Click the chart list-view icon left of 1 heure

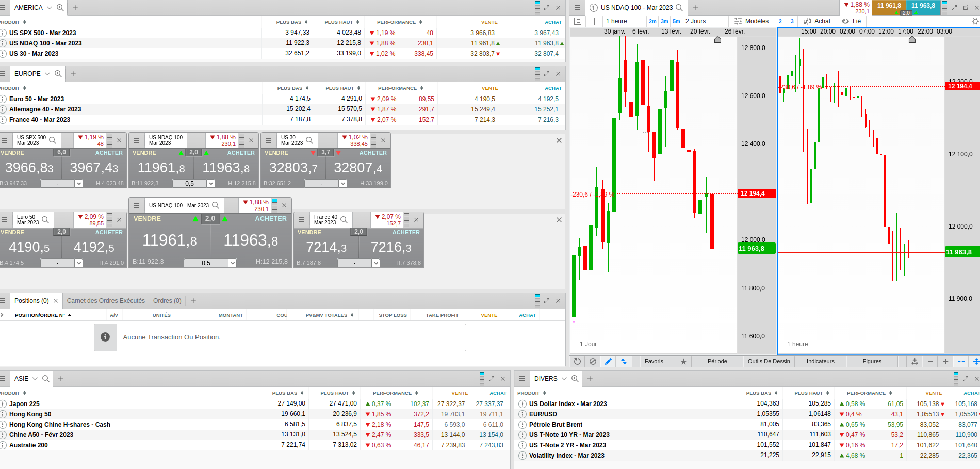pos(578,21)
